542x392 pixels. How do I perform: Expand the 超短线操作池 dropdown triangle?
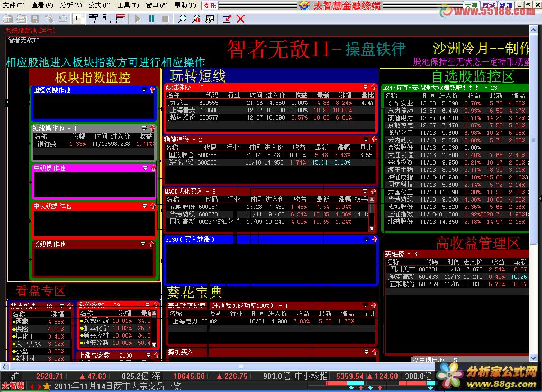[x=144, y=90]
